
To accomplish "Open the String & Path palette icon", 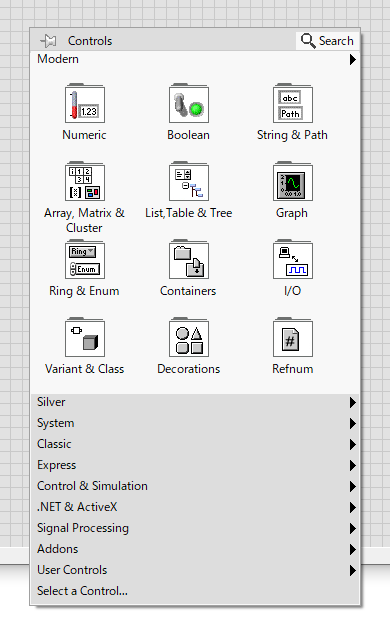I will pyautogui.click(x=293, y=104).
